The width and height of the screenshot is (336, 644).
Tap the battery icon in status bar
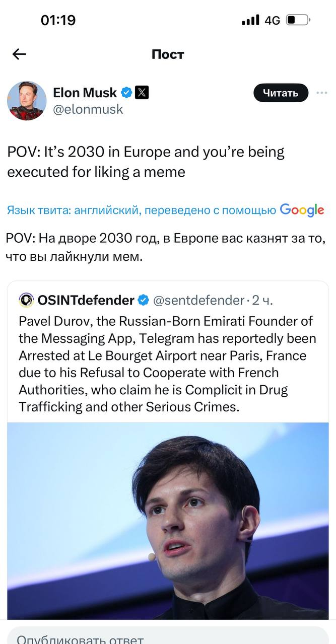(298, 21)
